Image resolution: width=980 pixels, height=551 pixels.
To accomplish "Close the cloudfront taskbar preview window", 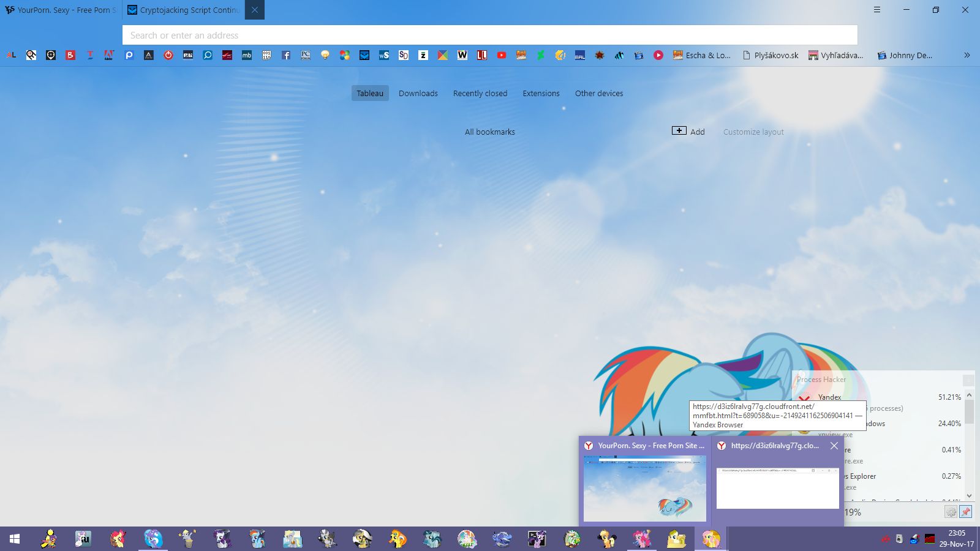I will point(834,446).
